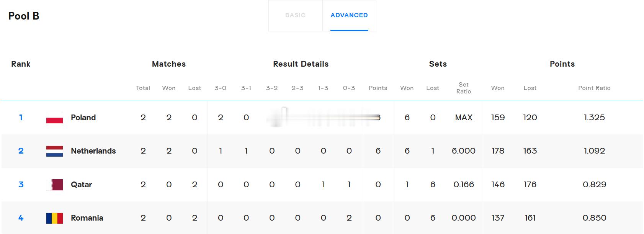Open the Romania team link
644x234 pixels.
coord(87,218)
